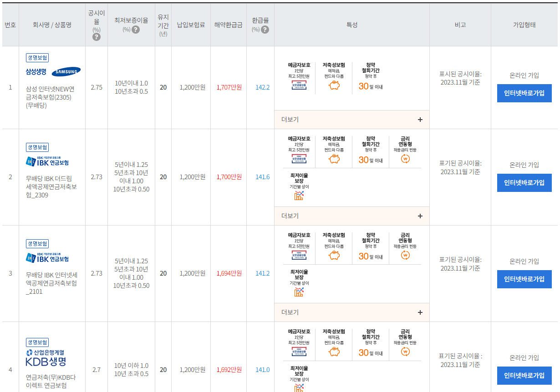Click row 2 최저이율보장 chart icon

click(299, 196)
